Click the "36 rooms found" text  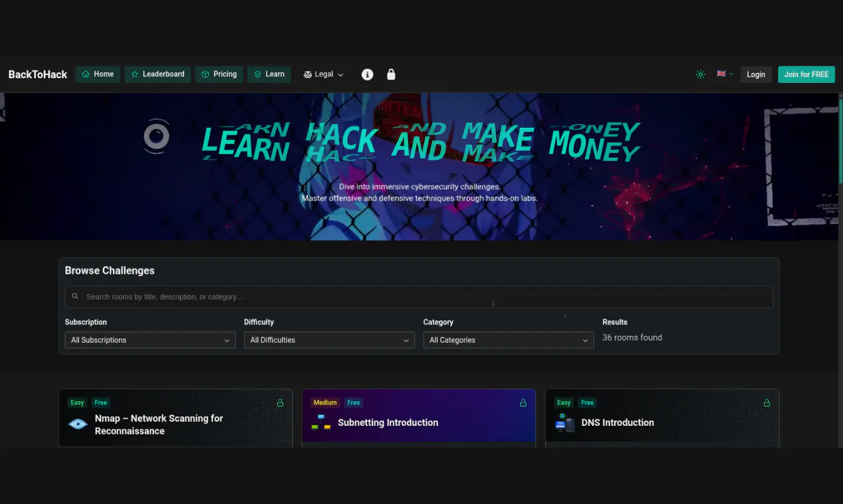(x=632, y=338)
